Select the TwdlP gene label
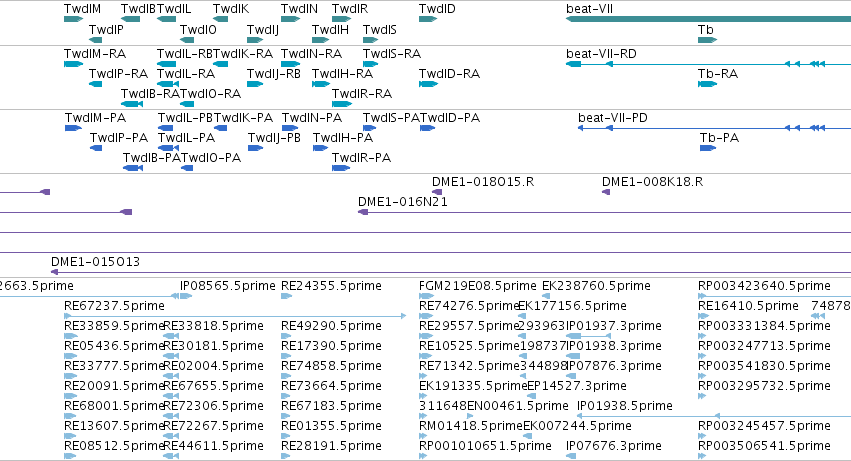The width and height of the screenshot is (851, 461). click(x=106, y=30)
